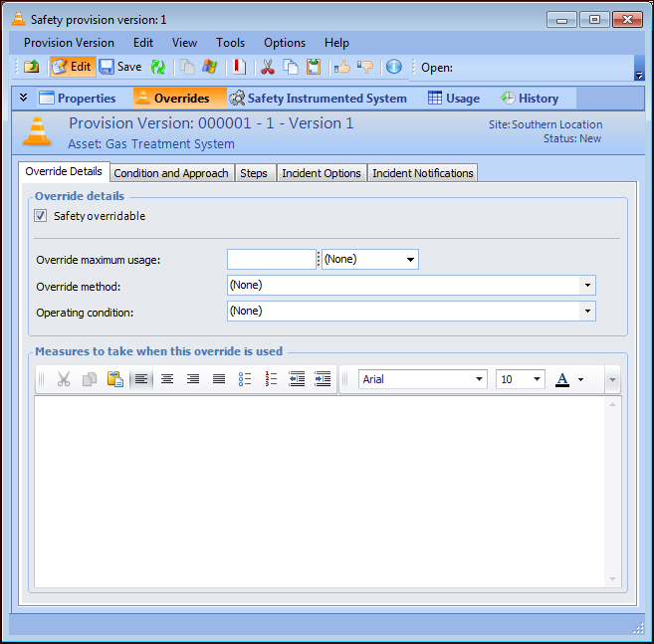
Task: Paste using the main toolbar clipboard icon
Action: [x=314, y=67]
